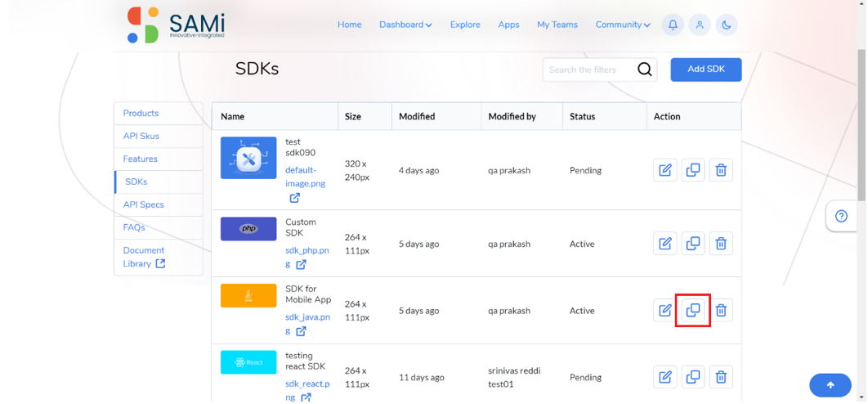868x404 pixels.
Task: Open sdk_java.png external link icon
Action: point(301,331)
